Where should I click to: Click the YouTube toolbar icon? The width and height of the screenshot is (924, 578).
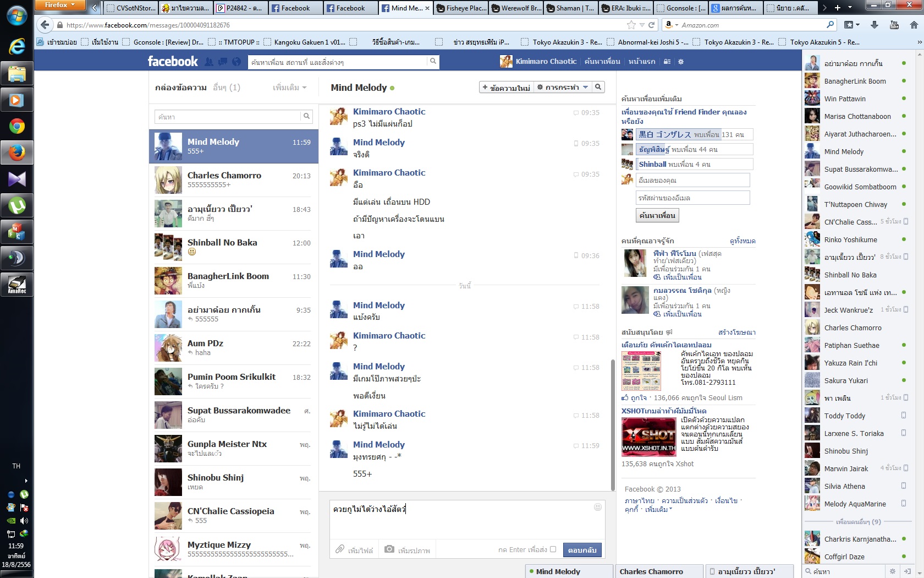(894, 25)
